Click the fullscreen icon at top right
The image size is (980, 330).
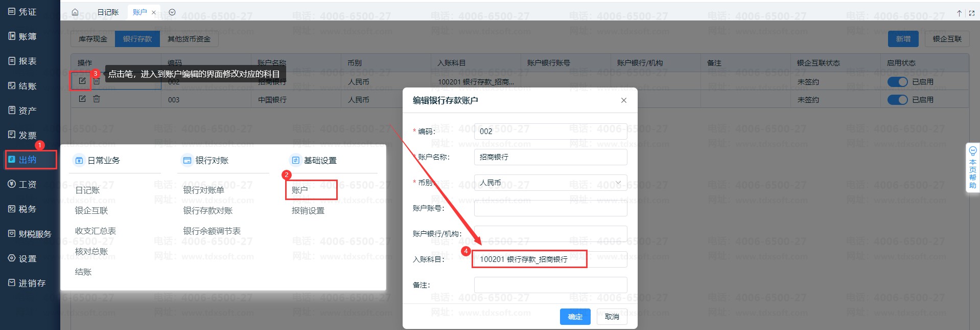coord(972,13)
